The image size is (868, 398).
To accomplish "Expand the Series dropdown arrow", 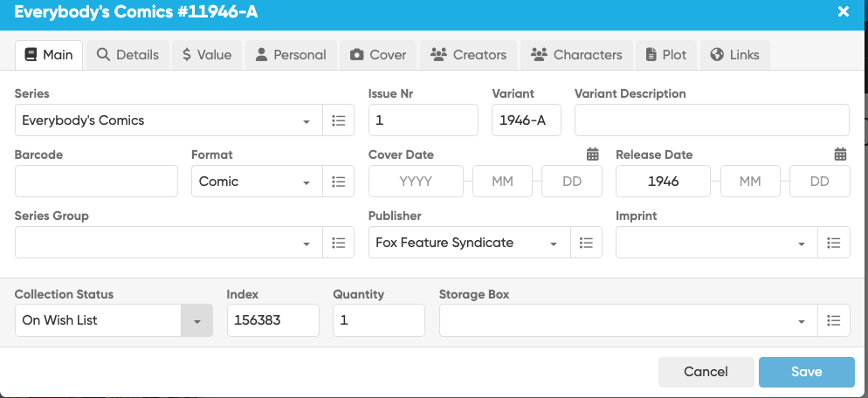I will tap(307, 121).
